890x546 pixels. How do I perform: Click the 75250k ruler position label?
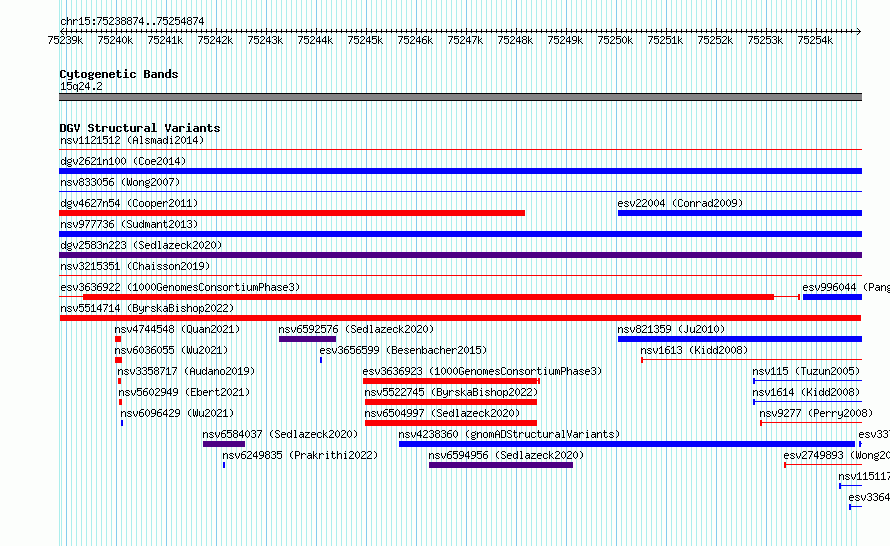pyautogui.click(x=615, y=40)
